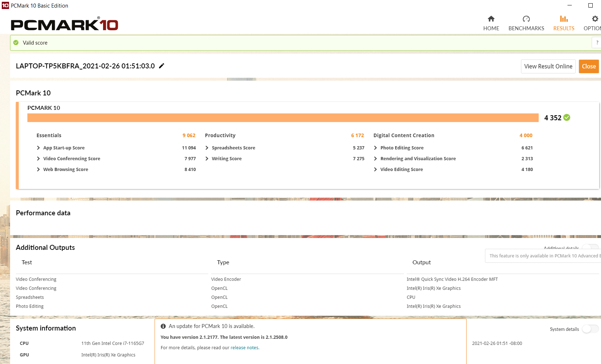Open the Benchmarks gauge icon
This screenshot has width=601, height=364.
(526, 19)
